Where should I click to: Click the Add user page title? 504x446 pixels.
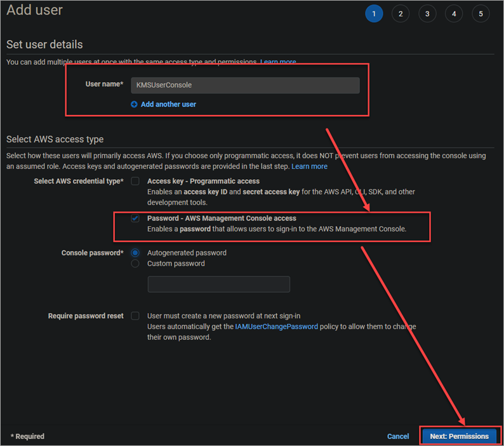[35, 10]
